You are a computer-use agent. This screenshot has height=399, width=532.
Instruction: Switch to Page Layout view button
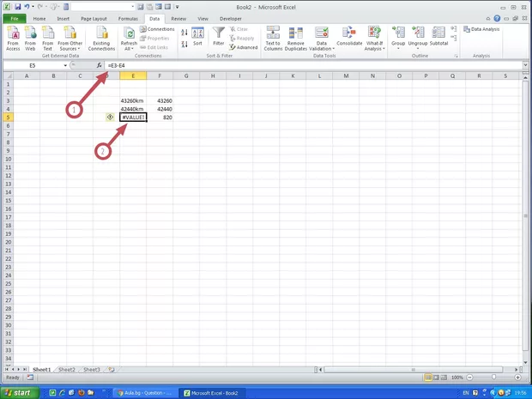tap(436, 378)
